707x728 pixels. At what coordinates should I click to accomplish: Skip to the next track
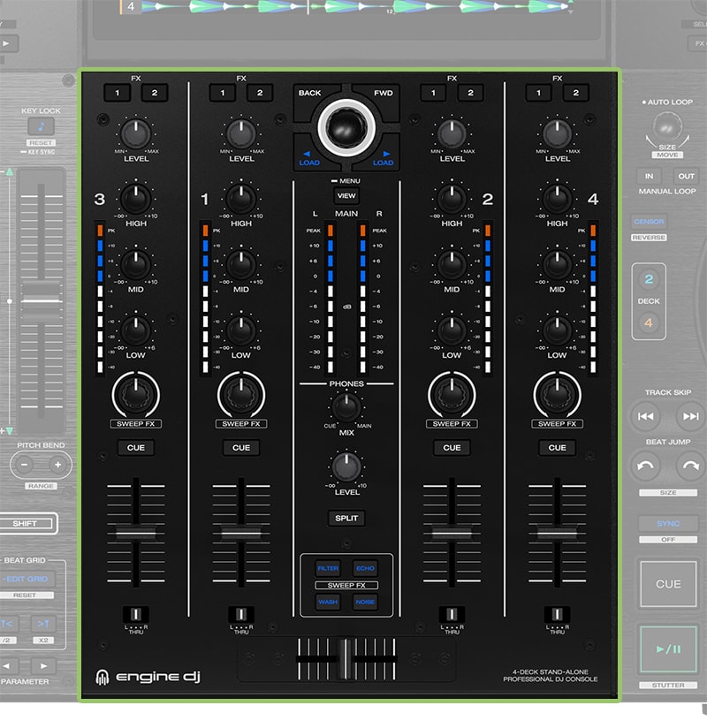[x=692, y=416]
